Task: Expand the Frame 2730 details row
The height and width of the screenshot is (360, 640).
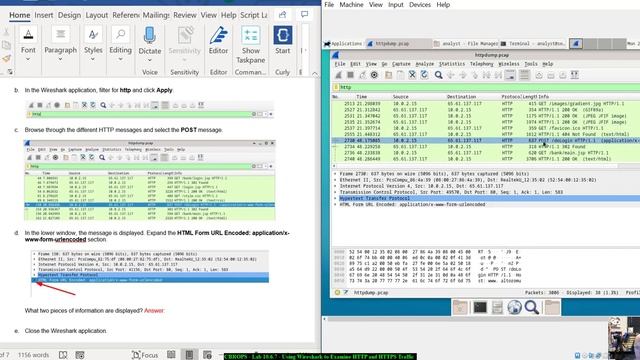Action: click(x=335, y=174)
